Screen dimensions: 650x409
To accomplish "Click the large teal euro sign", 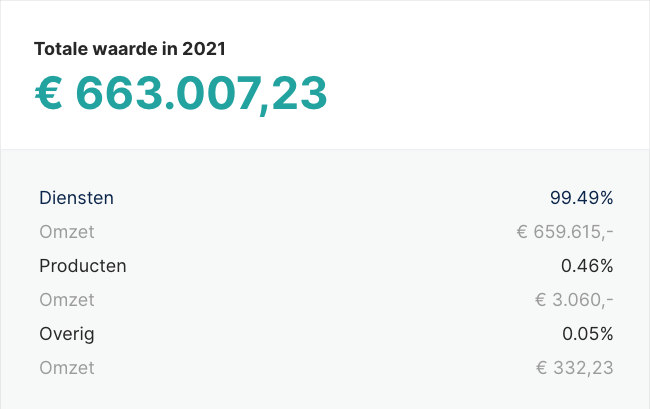I will pos(49,94).
